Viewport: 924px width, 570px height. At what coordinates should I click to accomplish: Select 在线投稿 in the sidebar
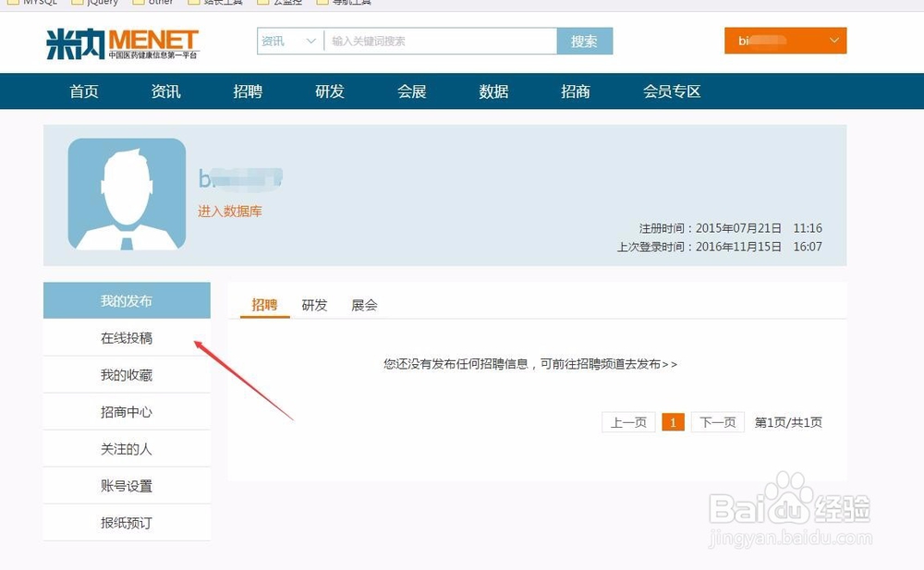point(127,337)
